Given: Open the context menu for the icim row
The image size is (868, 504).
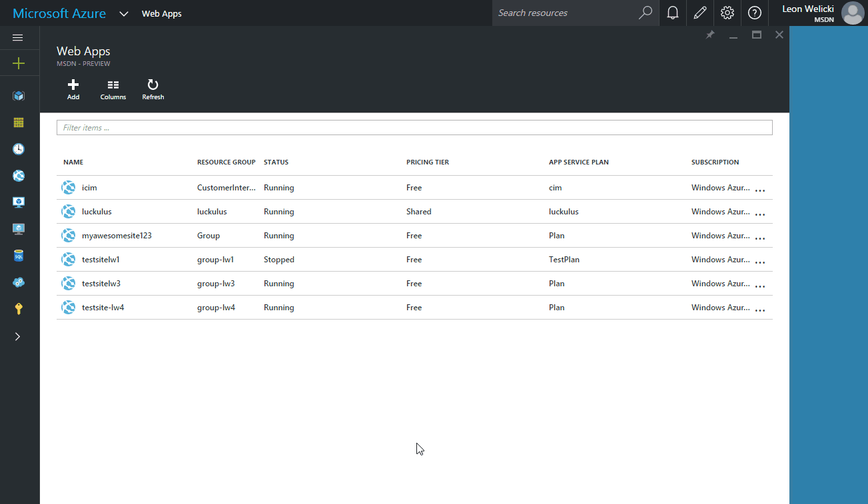Looking at the screenshot, I should 760,188.
